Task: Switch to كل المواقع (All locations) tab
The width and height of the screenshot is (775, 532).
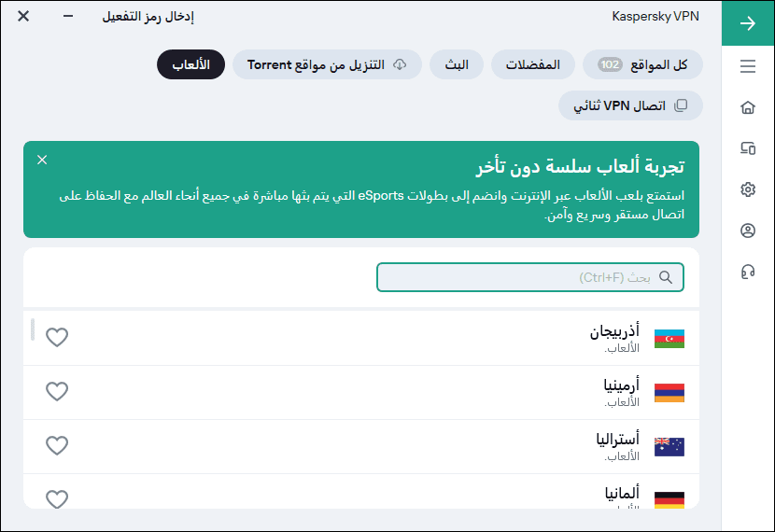Action: [642, 64]
